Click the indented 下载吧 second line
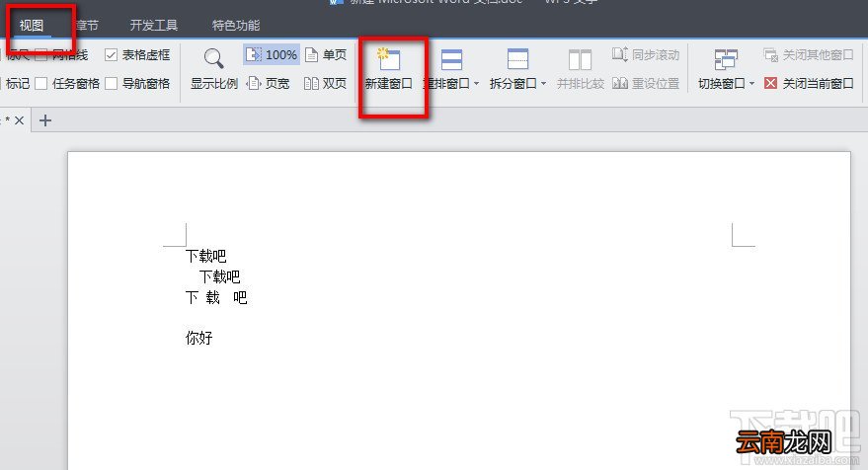Screen dimensions: 868x470 (x=220, y=276)
